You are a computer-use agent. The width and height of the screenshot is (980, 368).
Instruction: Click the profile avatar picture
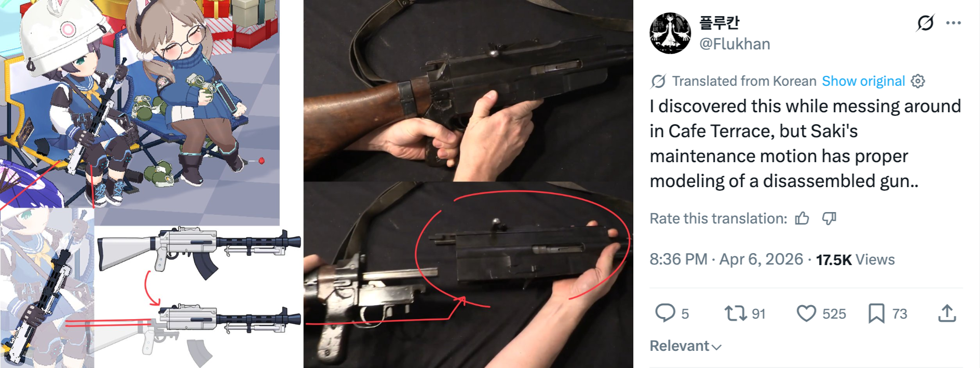click(670, 33)
